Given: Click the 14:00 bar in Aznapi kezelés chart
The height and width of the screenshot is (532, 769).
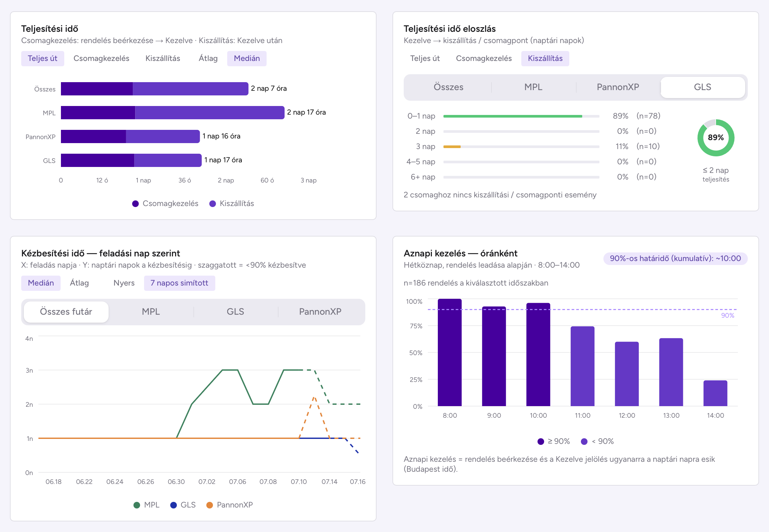Looking at the screenshot, I should tap(715, 393).
